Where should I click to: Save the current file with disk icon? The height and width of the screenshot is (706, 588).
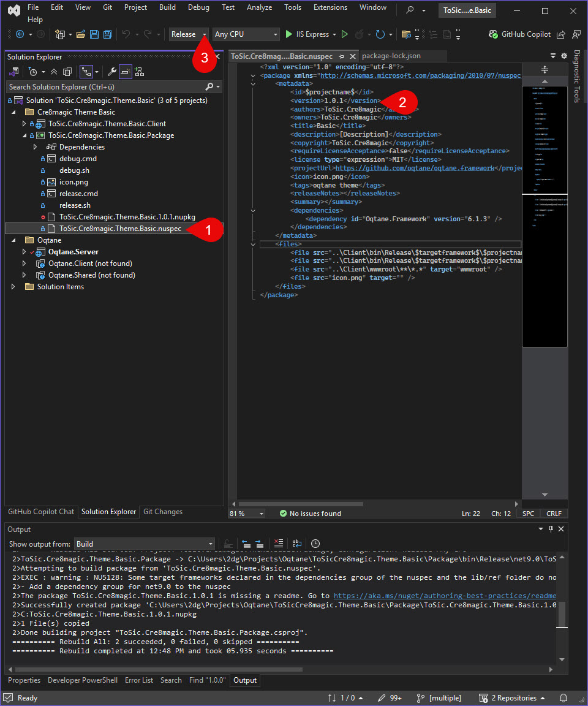pyautogui.click(x=94, y=34)
